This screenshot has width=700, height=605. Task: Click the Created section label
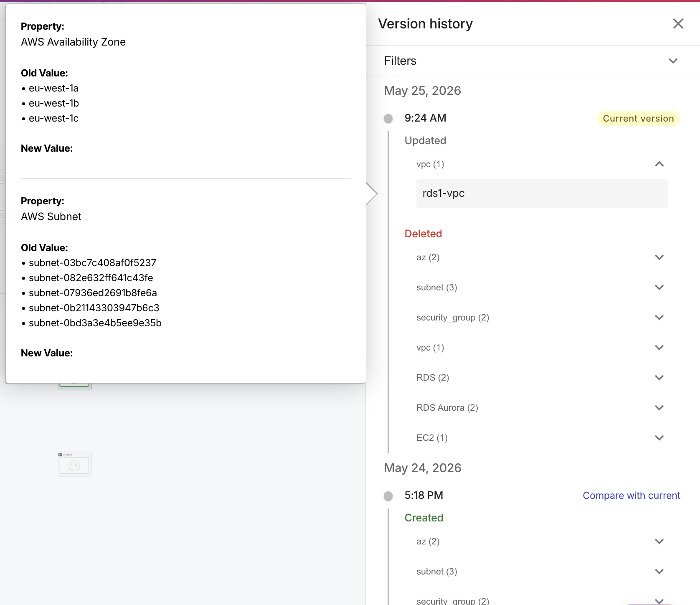click(x=424, y=518)
